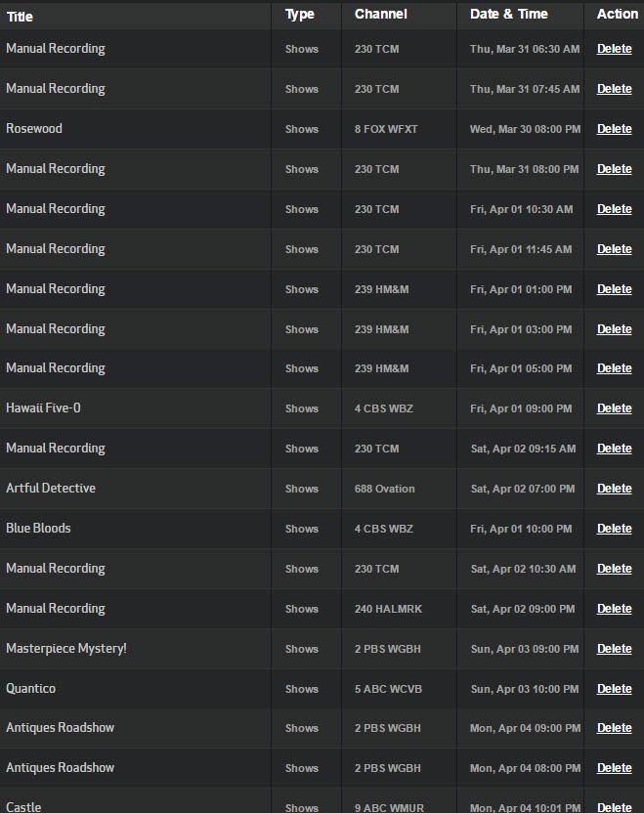Click the Channel column header
The image size is (644, 814).
click(x=381, y=14)
